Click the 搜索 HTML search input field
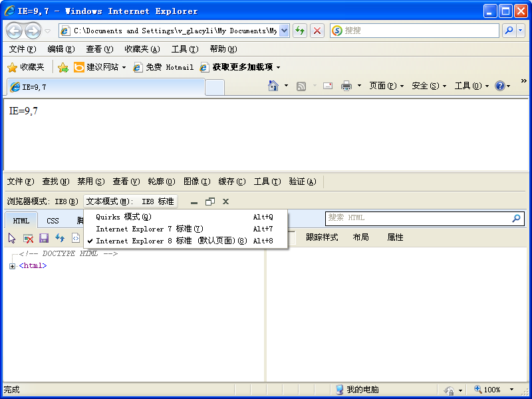Screen dimensions: 532x399 418,218
